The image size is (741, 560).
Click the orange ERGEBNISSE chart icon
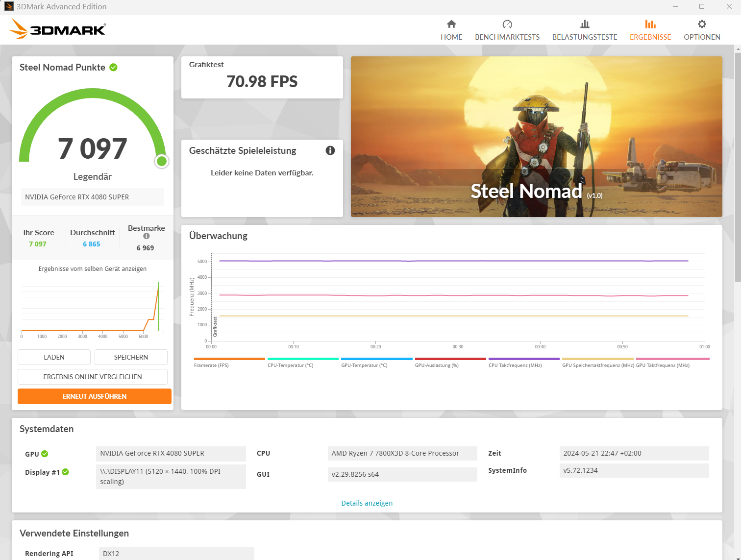pos(650,23)
